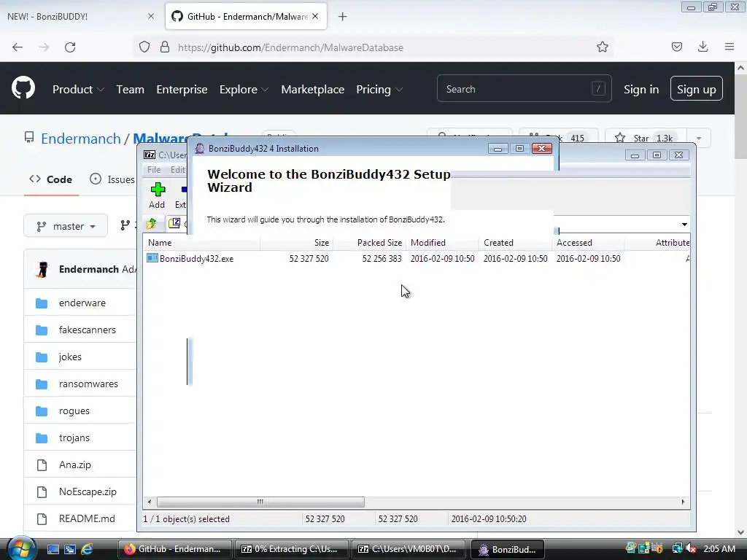This screenshot has height=560, width=747.
Task: Sort by the Name column header
Action: [x=201, y=243]
